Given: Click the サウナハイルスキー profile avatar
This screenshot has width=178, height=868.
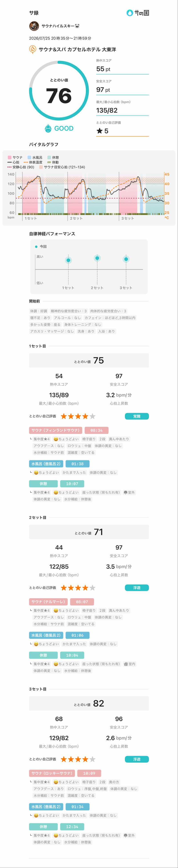Looking at the screenshot, I should [34, 26].
